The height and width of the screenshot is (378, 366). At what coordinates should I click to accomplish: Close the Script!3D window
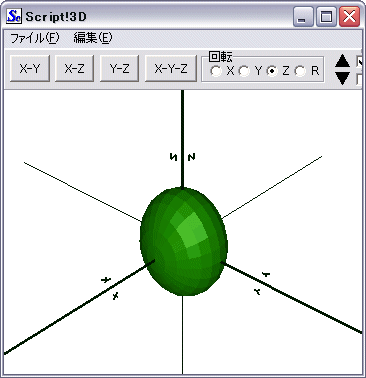(349, 17)
